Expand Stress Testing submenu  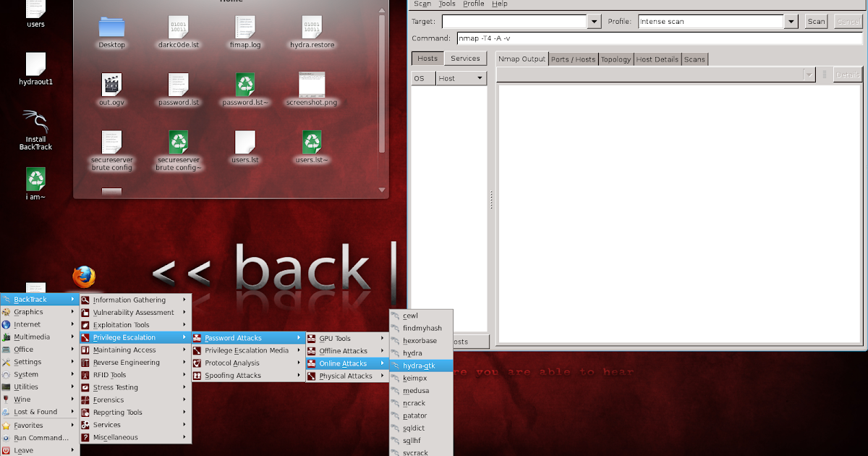(135, 387)
